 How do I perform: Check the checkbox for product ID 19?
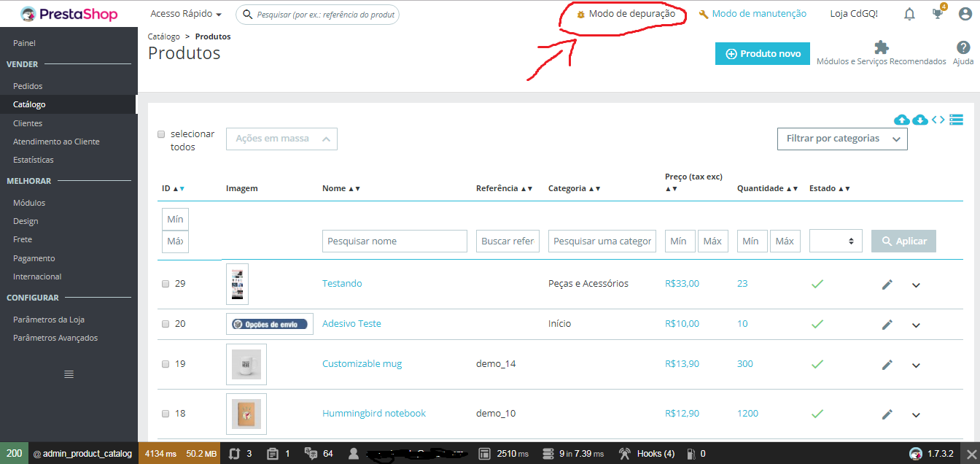click(x=166, y=364)
